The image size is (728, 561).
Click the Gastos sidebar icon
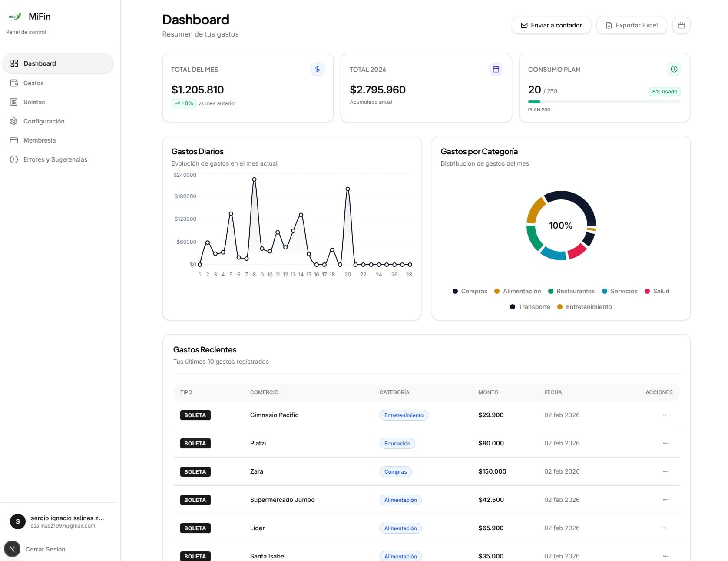point(13,83)
